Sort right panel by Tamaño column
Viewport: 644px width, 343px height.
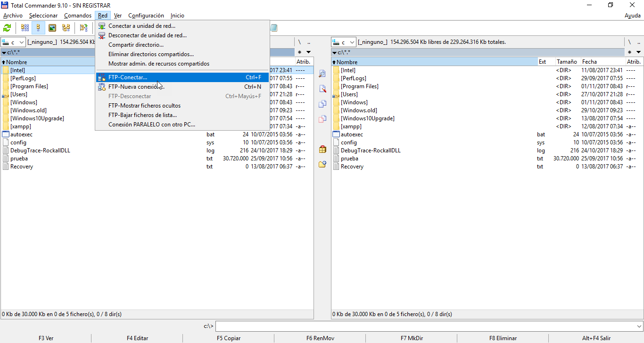[568, 62]
